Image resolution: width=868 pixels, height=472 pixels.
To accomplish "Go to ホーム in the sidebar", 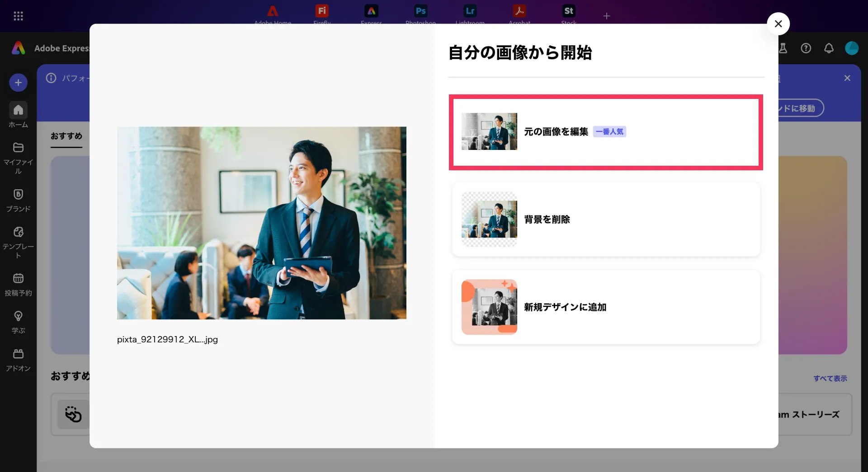I will (x=18, y=115).
